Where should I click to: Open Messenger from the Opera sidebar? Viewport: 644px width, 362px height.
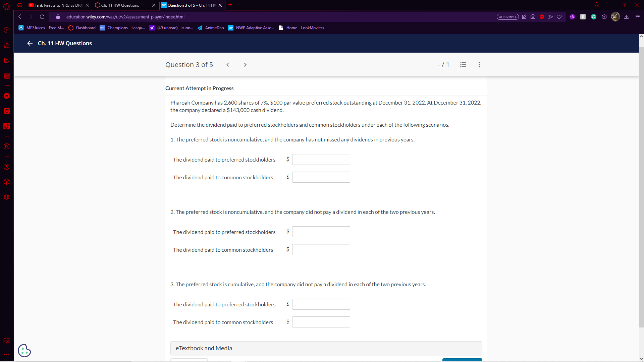6,96
